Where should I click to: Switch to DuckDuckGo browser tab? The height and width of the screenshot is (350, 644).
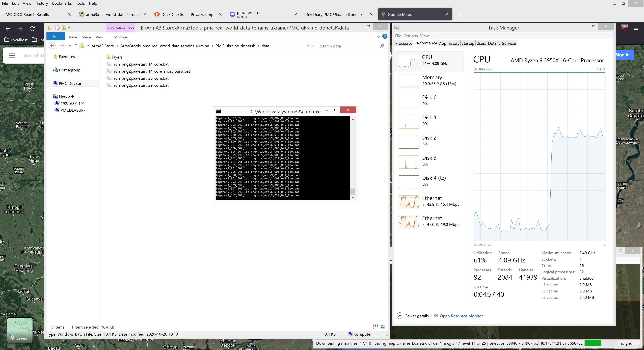(x=189, y=14)
